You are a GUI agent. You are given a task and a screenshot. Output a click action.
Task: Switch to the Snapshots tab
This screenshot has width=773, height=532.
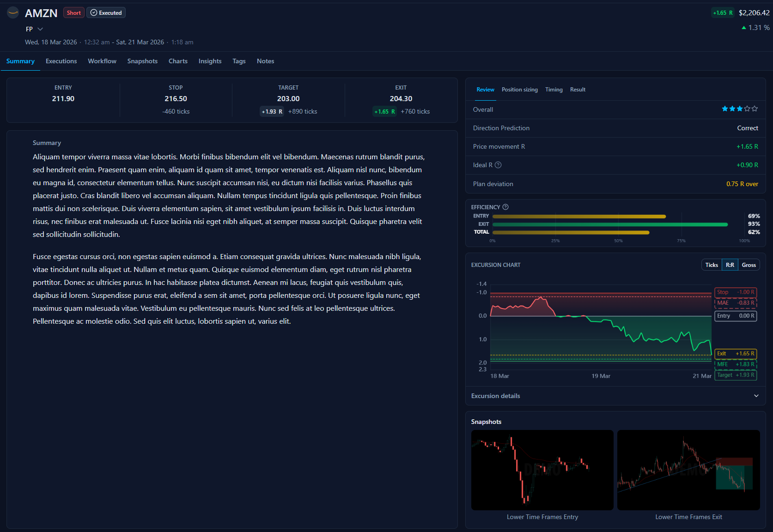point(142,61)
